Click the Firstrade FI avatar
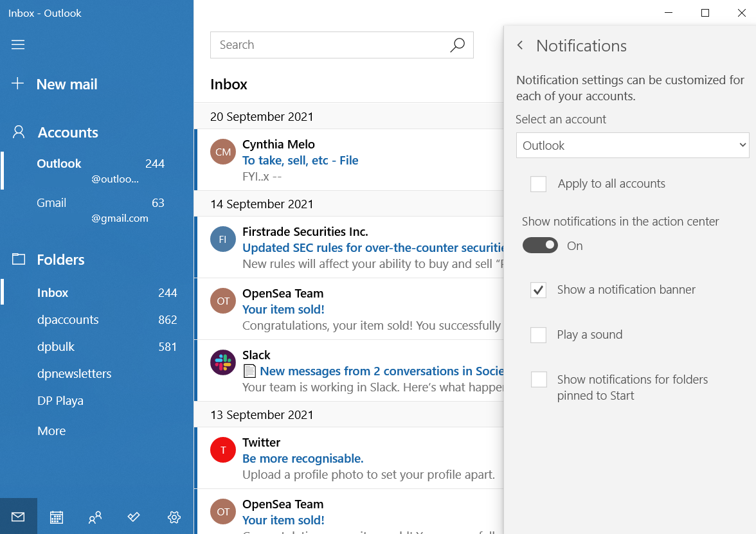The width and height of the screenshot is (756, 534). pyautogui.click(x=222, y=239)
